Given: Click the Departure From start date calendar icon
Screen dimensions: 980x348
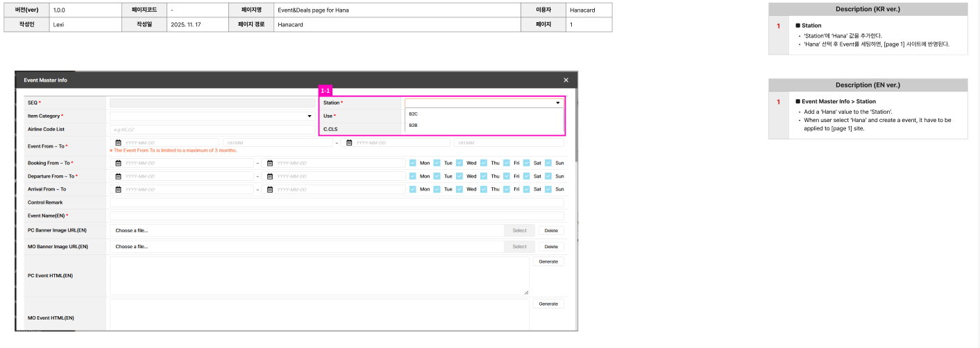Looking at the screenshot, I should pos(119,176).
